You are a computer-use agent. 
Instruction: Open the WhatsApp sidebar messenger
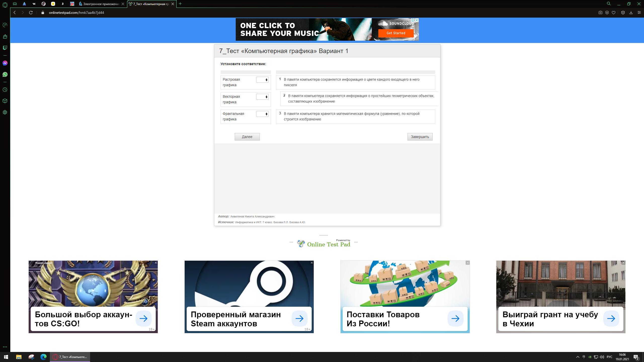point(5,74)
